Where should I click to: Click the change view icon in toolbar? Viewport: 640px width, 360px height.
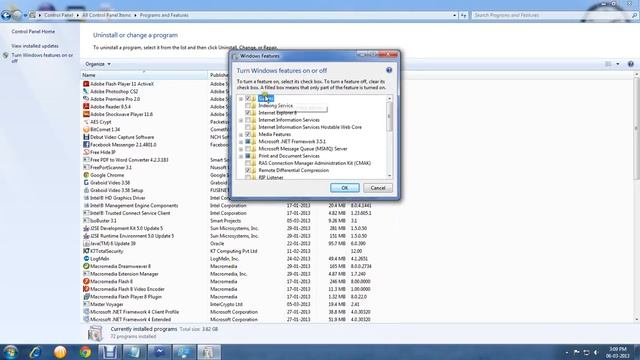608,64
